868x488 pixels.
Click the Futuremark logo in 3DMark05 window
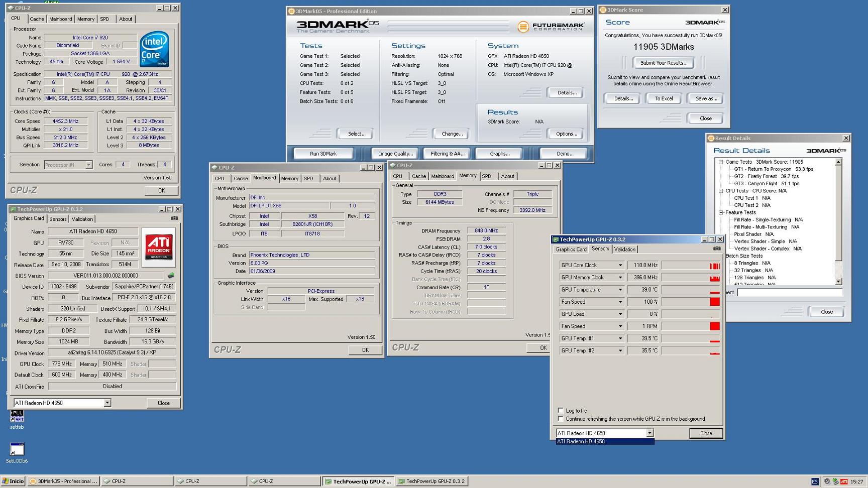pos(551,26)
